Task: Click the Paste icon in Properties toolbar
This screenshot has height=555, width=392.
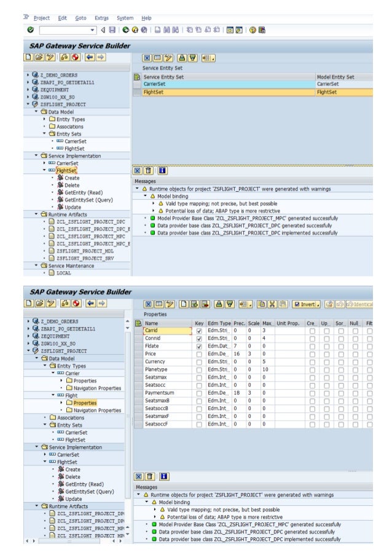Action: [283, 304]
